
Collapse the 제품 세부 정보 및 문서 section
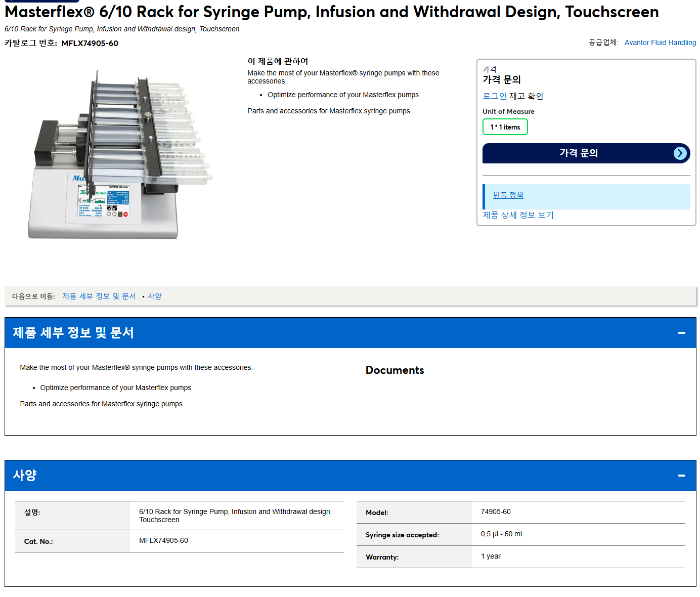681,333
